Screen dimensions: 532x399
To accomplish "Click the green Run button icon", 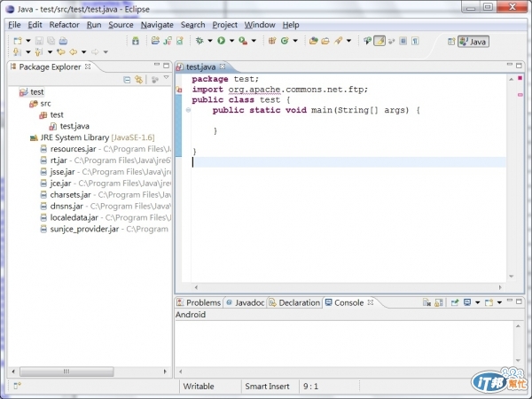I will 221,41.
